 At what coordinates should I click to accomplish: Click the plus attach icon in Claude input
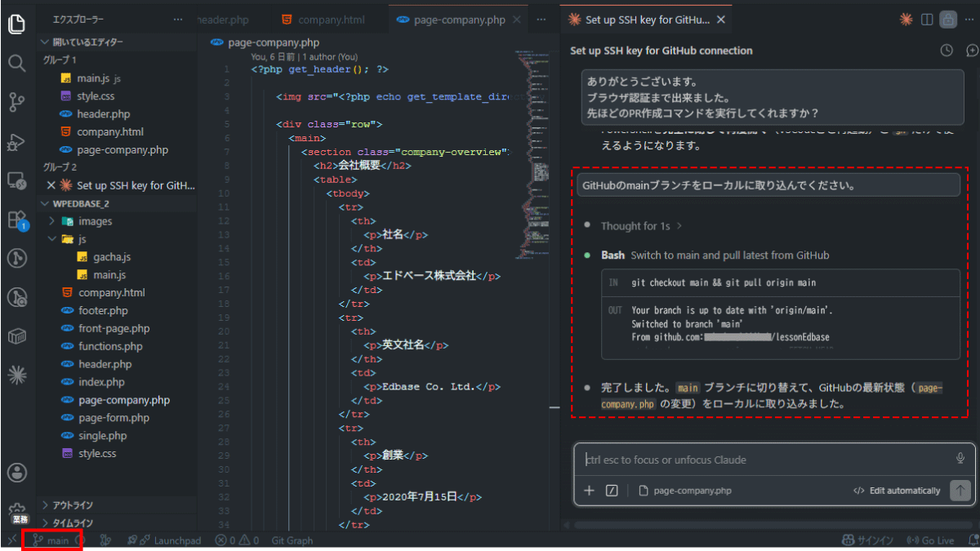(590, 491)
